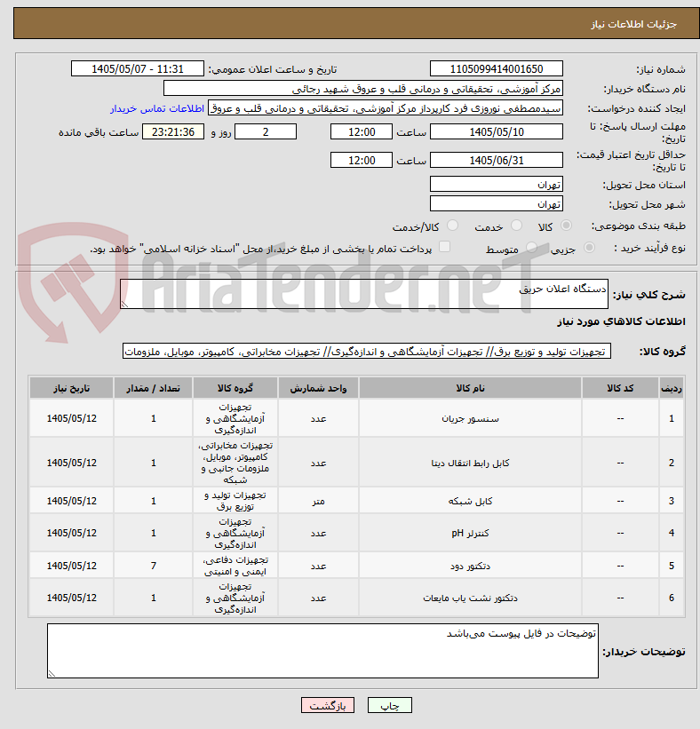This screenshot has height=729, width=700.
Task: Click the ردیف column header
Action: click(x=672, y=388)
